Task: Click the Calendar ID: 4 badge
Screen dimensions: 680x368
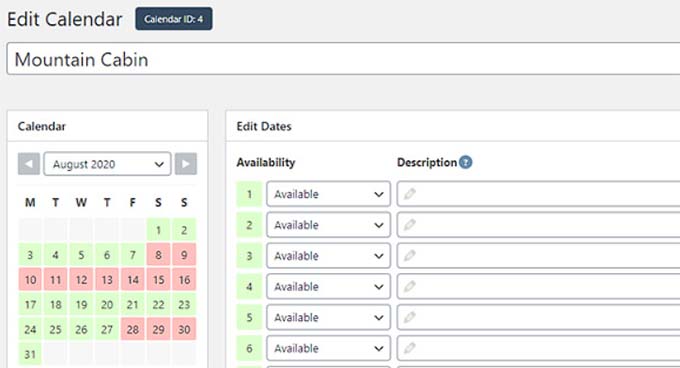Action: click(173, 19)
